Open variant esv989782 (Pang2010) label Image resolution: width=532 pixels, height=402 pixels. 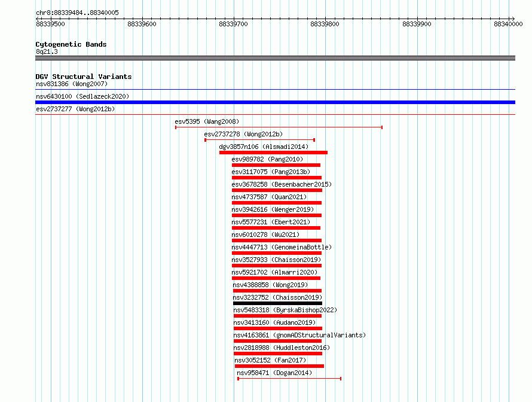[267, 159]
